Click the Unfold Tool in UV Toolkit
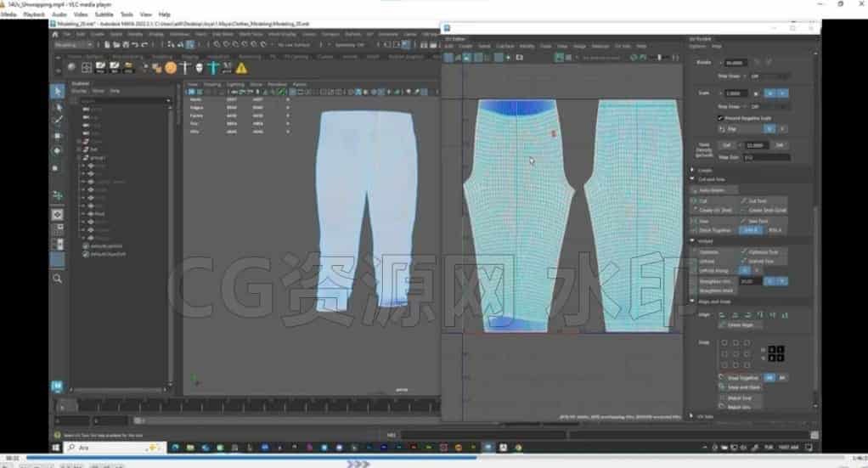Image resolution: width=868 pixels, height=468 pixels. pos(764,262)
